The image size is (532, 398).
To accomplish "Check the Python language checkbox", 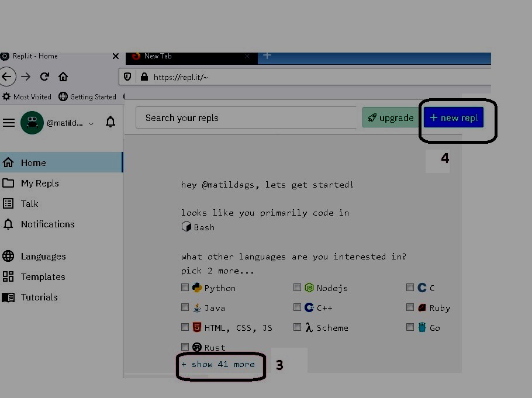I will (x=185, y=287).
